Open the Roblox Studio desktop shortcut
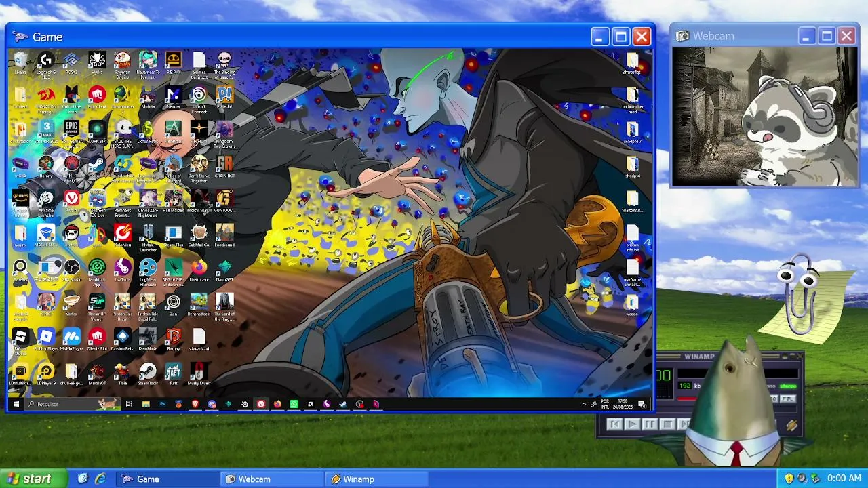The width and height of the screenshot is (868, 488). point(20,341)
